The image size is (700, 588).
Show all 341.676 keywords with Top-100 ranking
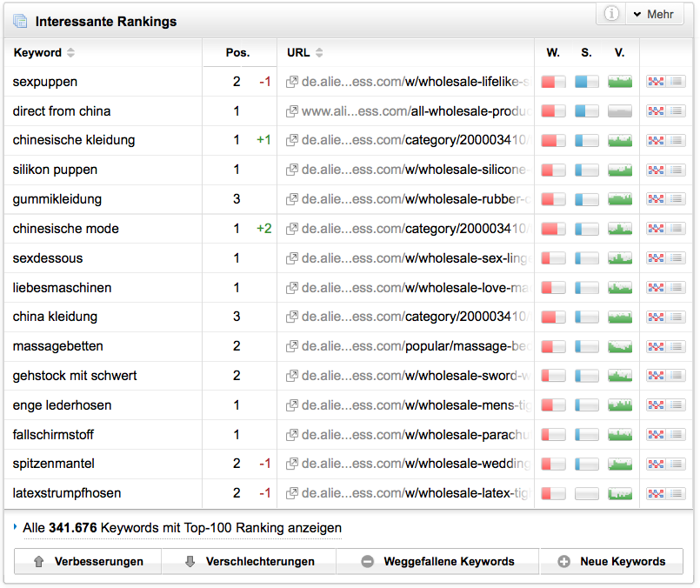click(183, 528)
